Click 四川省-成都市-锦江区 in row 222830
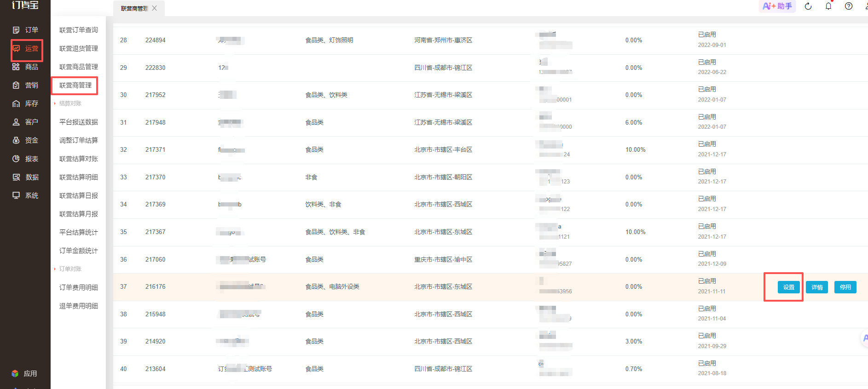The height and width of the screenshot is (389, 868). pyautogui.click(x=443, y=68)
